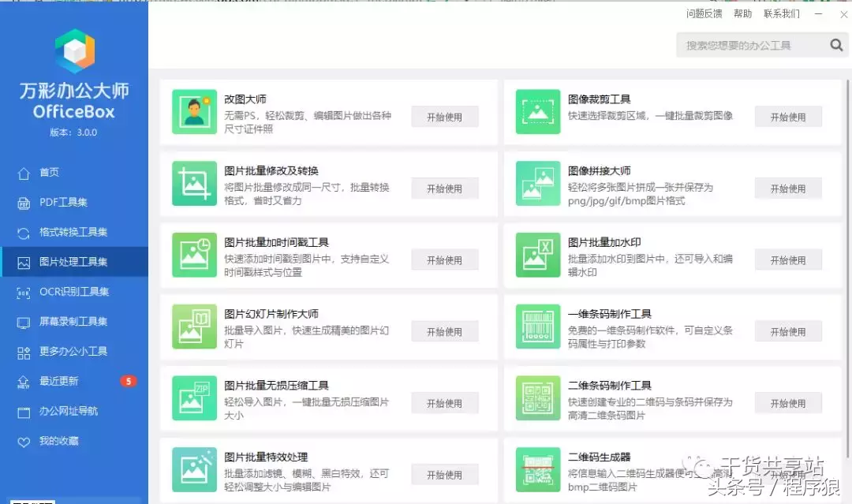Select the 图片批量修改及转换 crop icon

pos(195,184)
